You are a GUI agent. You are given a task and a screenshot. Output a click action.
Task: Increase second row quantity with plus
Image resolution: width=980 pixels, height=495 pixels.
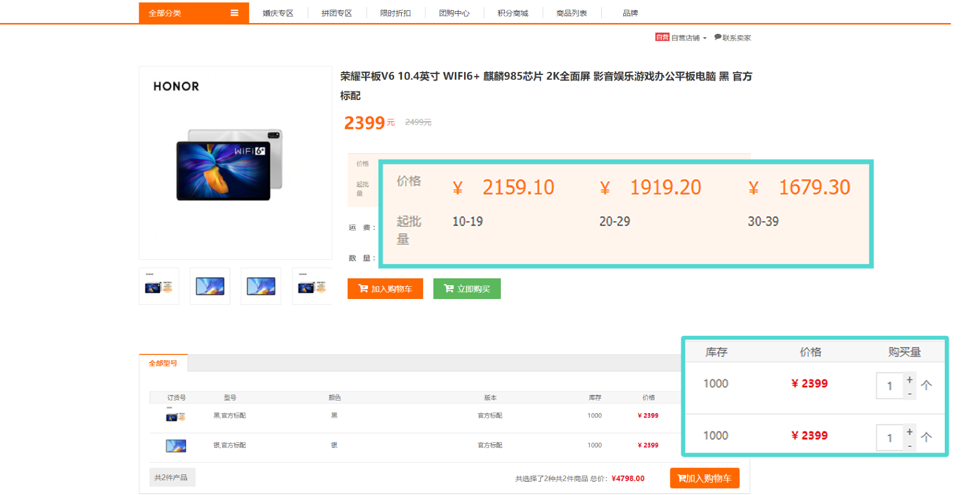[x=909, y=432]
